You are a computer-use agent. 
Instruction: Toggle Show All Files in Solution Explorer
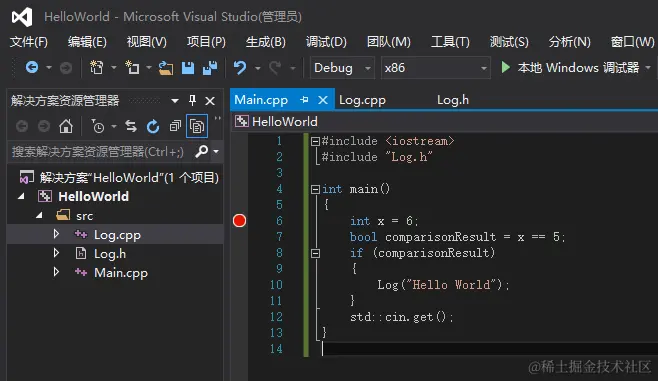coord(197,126)
